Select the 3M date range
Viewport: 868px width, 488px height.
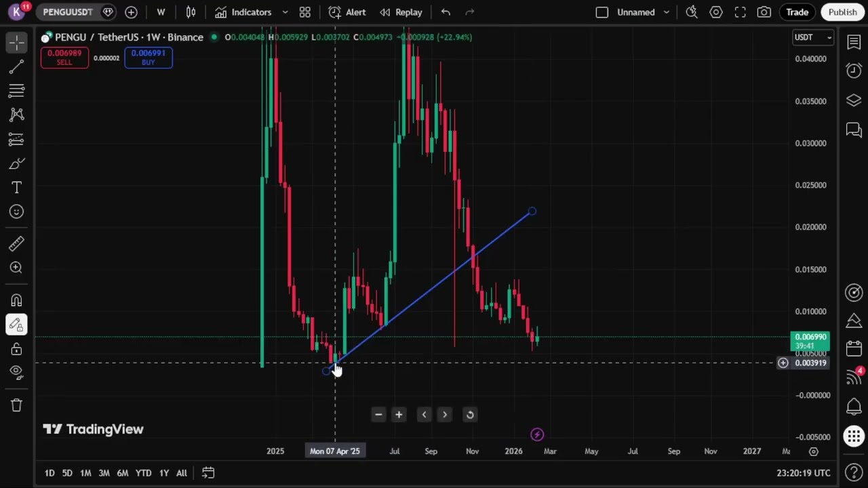tap(104, 473)
